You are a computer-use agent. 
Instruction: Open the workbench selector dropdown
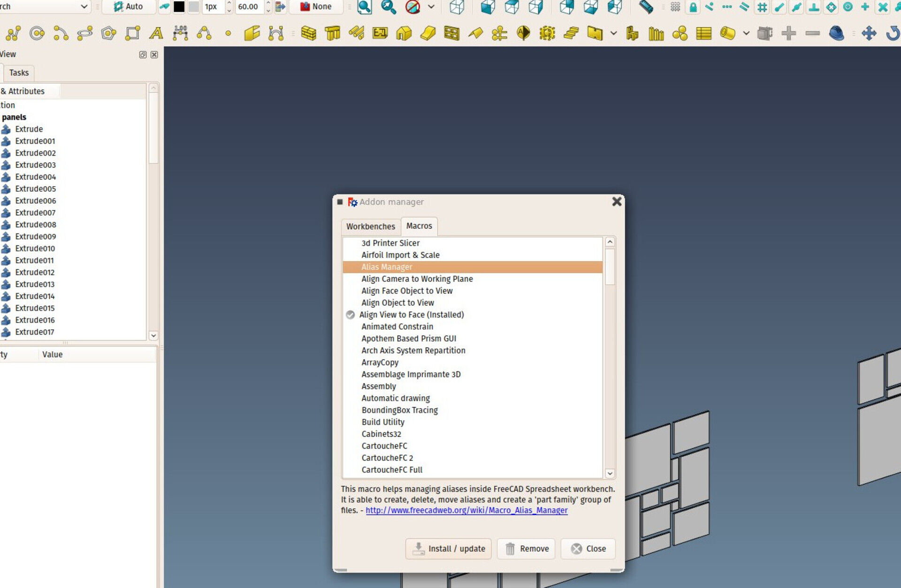pyautogui.click(x=84, y=7)
